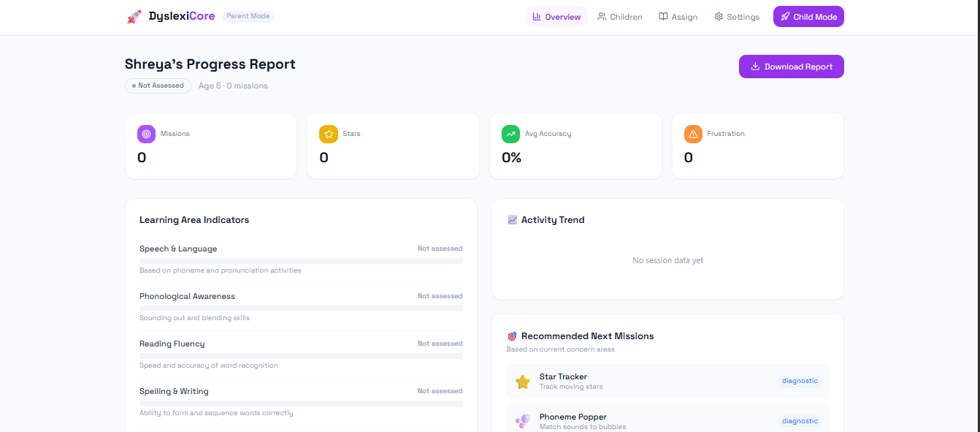Click the 0% Avg Accuracy value
980x432 pixels.
point(511,157)
